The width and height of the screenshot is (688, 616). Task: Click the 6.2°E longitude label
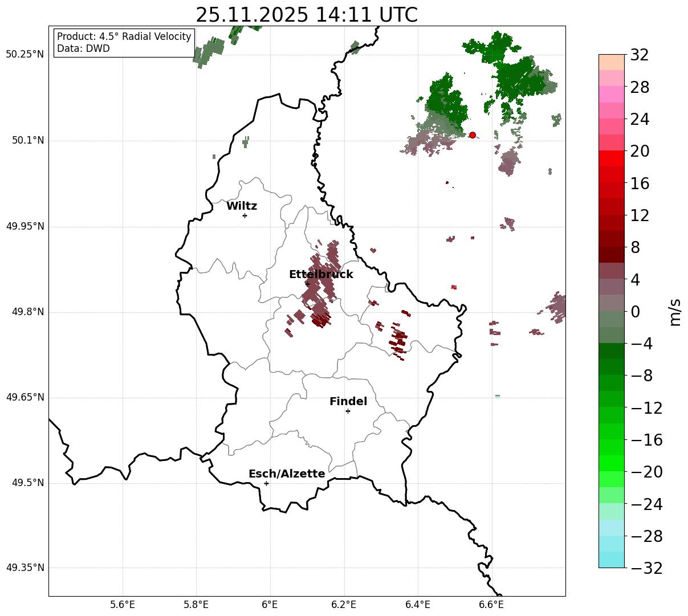[x=344, y=605]
